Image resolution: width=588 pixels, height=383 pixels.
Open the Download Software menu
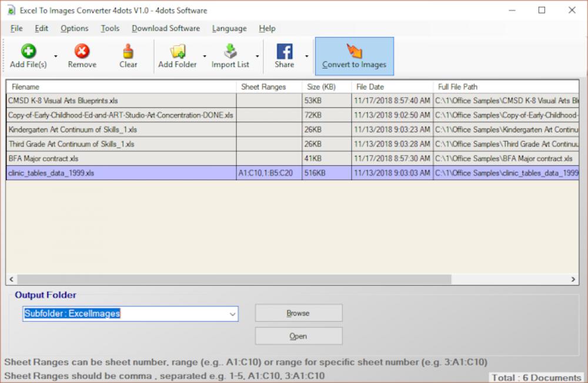coord(166,28)
